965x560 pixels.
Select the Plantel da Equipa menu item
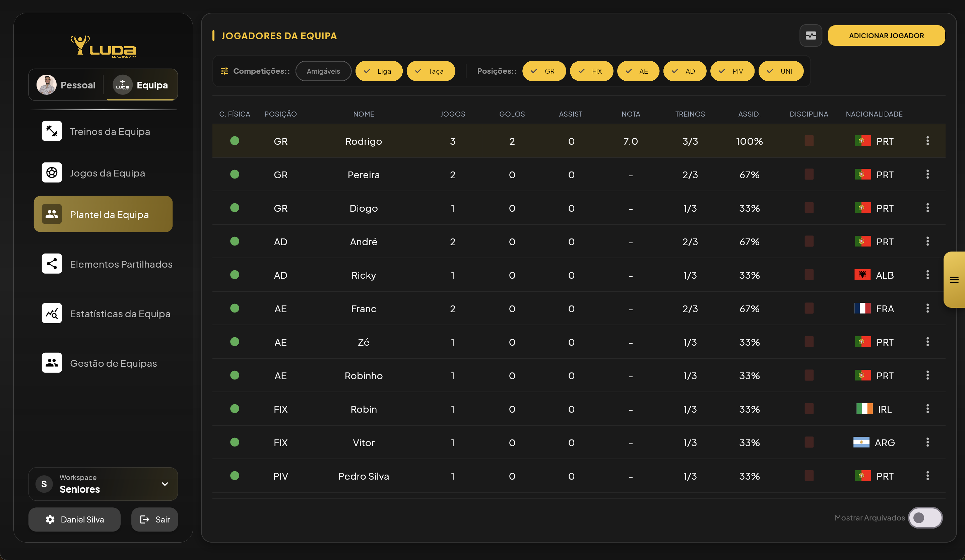click(x=103, y=214)
